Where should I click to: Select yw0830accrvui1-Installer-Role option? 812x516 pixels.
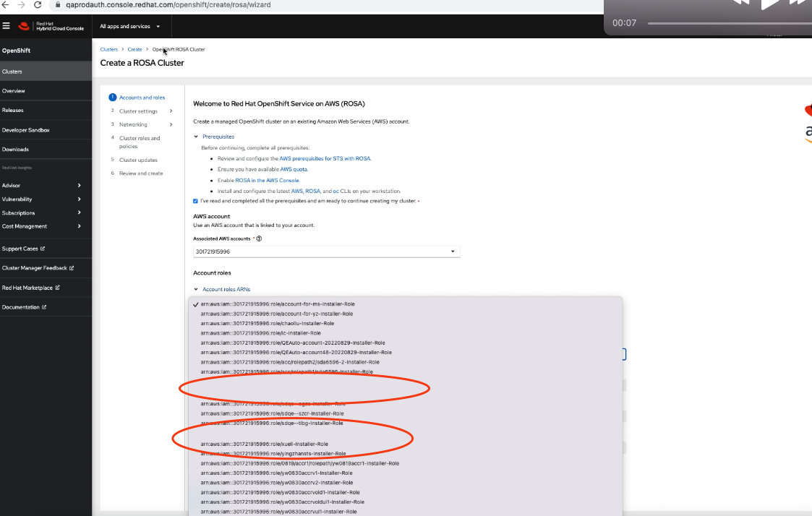tap(406, 512)
